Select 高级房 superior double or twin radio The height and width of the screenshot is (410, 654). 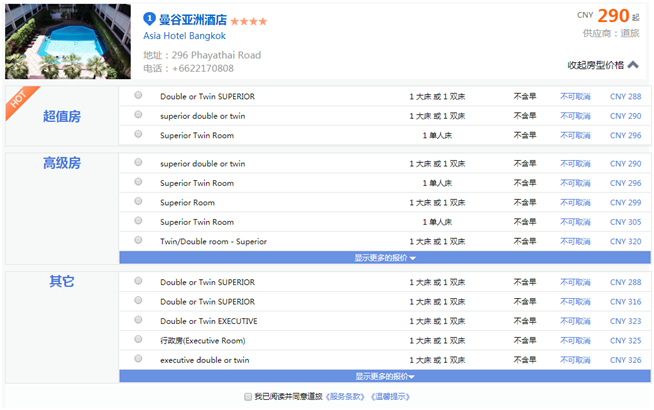tap(138, 162)
